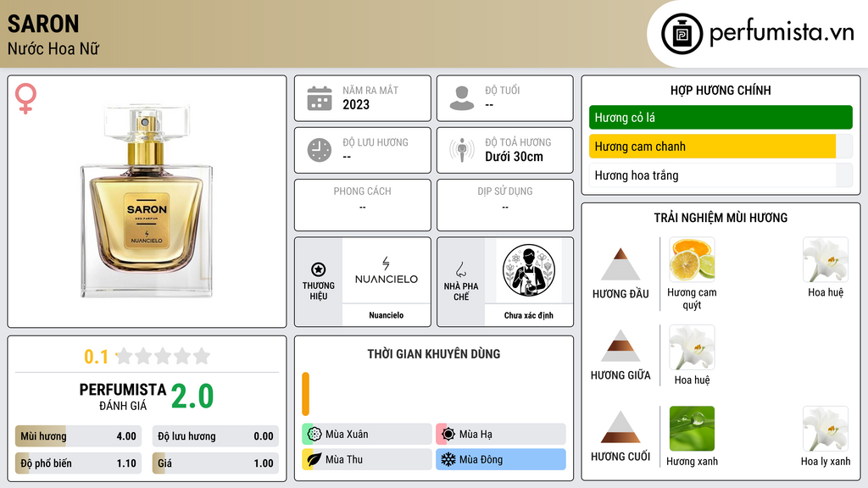Click the Thời gian khuyên dùng heading
This screenshot has height=488, width=868.
pyautogui.click(x=434, y=353)
